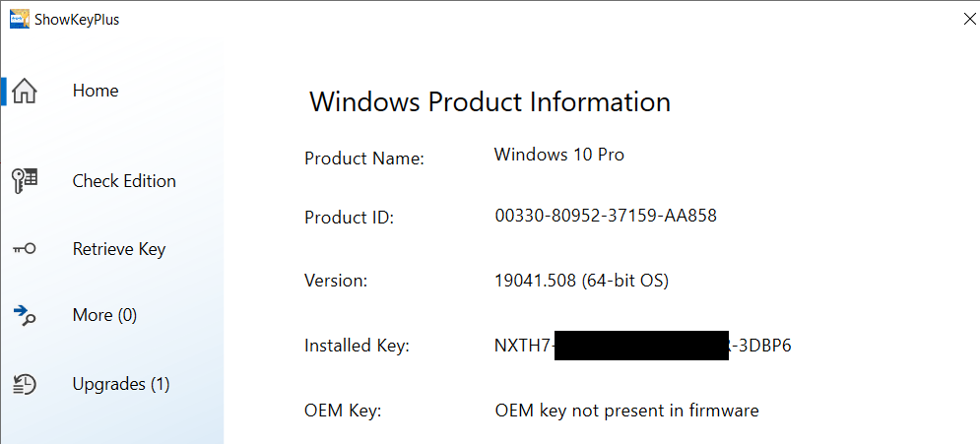Click the More arrow-magnifier icon

tap(24, 315)
